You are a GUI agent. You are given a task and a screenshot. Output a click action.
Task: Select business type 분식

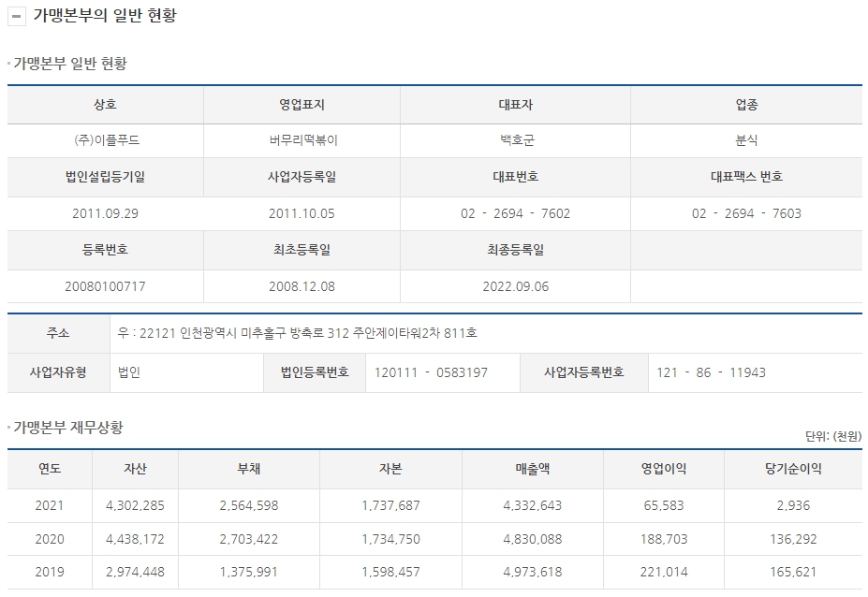746,140
